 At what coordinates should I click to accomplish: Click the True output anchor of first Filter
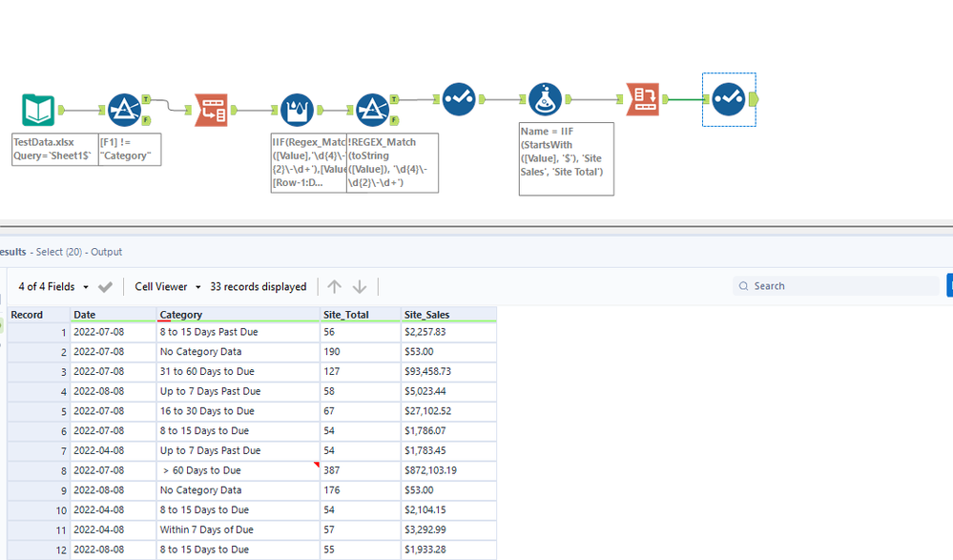coord(146,99)
